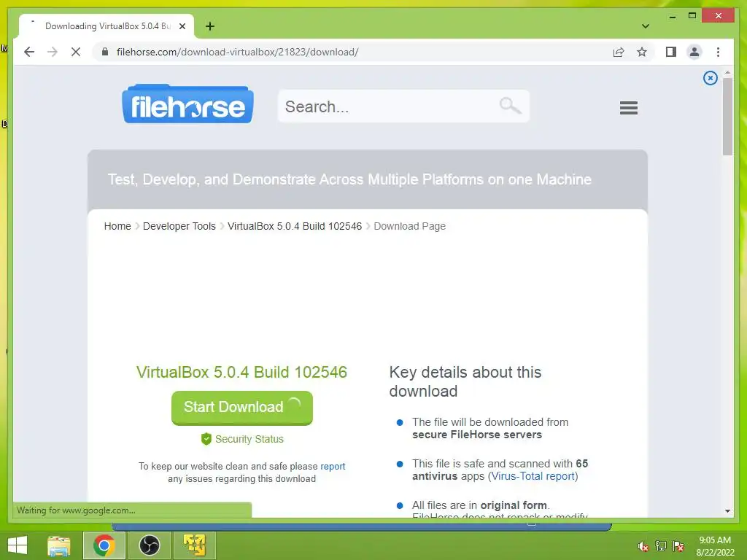Open the Chrome side panel icon
The image size is (747, 560).
[671, 52]
